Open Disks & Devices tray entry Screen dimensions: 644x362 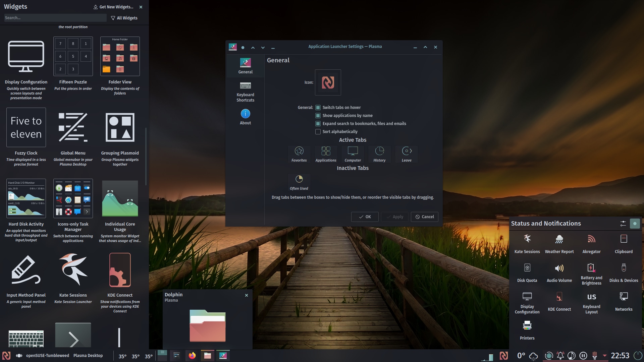624,273
